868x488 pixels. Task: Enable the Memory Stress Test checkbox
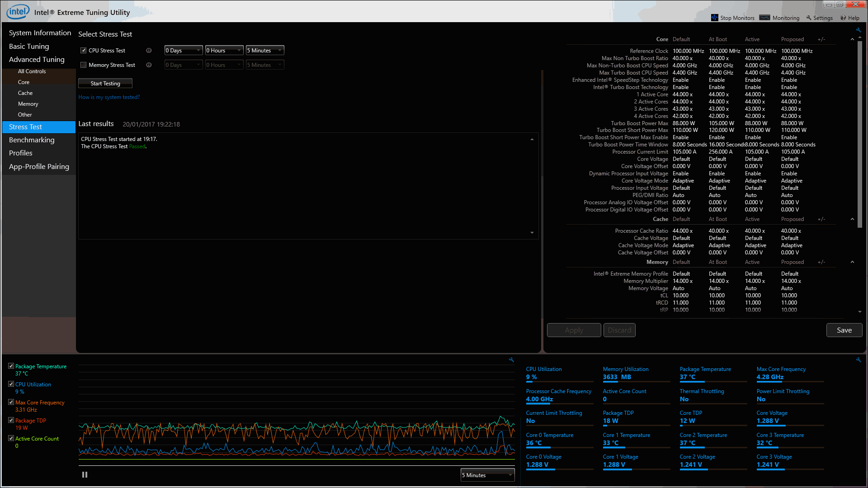click(83, 65)
